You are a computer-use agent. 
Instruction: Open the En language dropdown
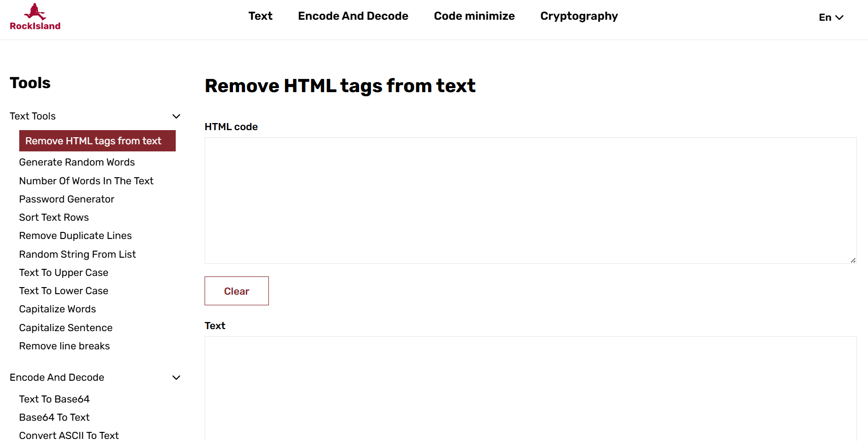[x=831, y=17]
